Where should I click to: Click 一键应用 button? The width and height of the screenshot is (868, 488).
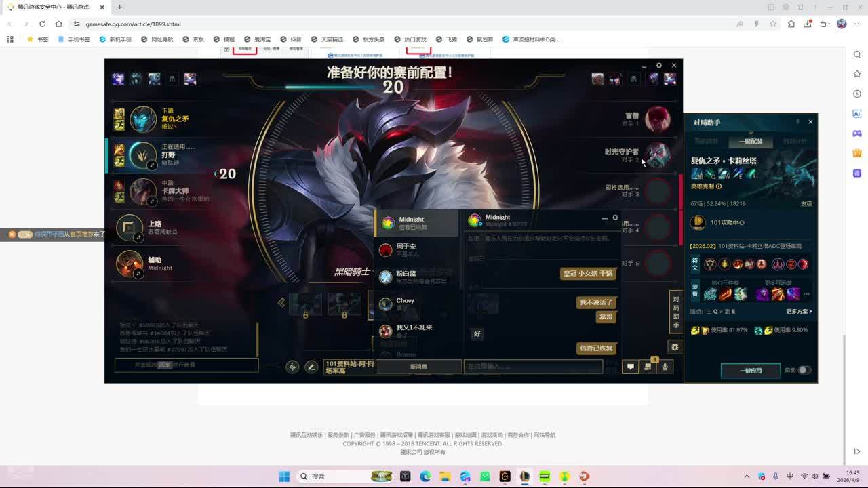coord(751,371)
